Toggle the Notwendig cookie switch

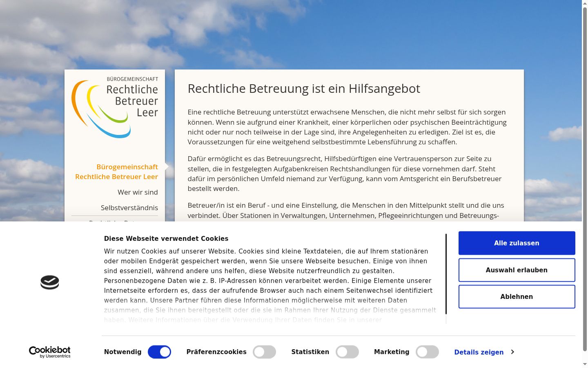click(159, 352)
